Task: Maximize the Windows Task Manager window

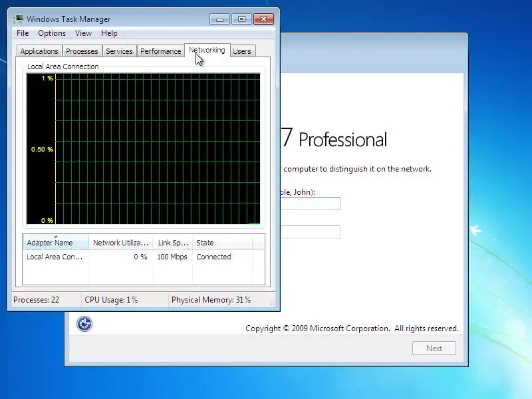Action: (241, 19)
